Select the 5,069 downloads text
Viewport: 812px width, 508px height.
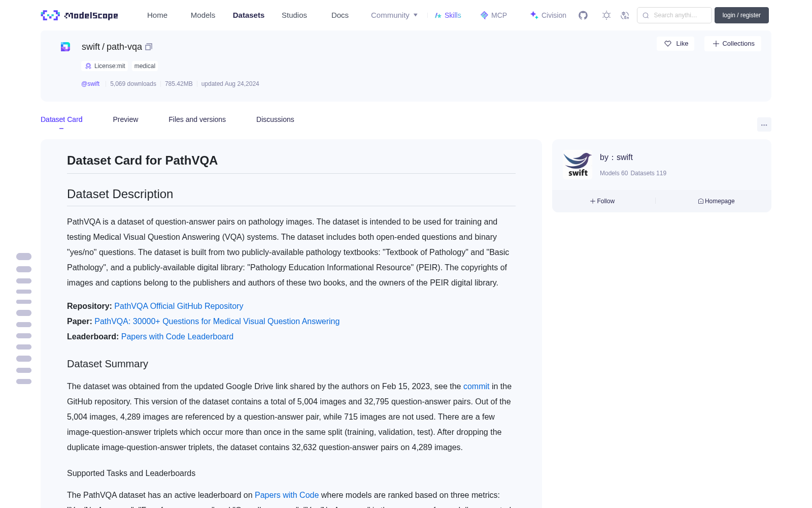(133, 84)
